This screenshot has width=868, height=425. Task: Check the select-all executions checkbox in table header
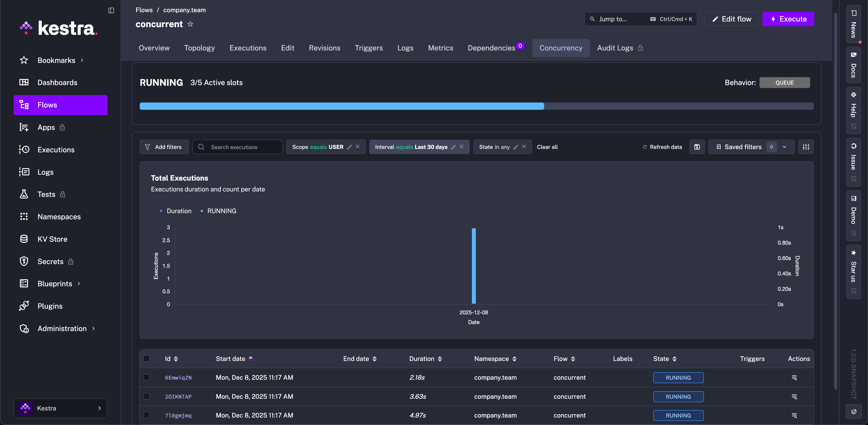click(x=146, y=358)
